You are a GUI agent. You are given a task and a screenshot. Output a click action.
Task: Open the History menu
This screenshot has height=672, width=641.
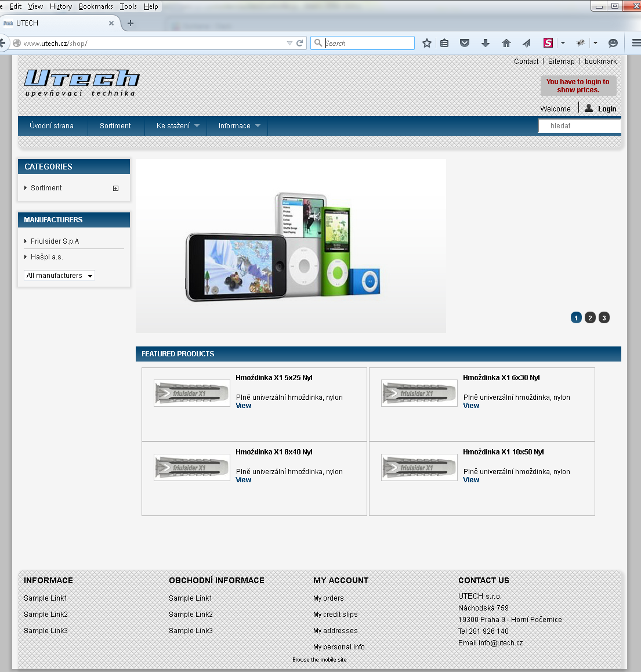click(60, 6)
